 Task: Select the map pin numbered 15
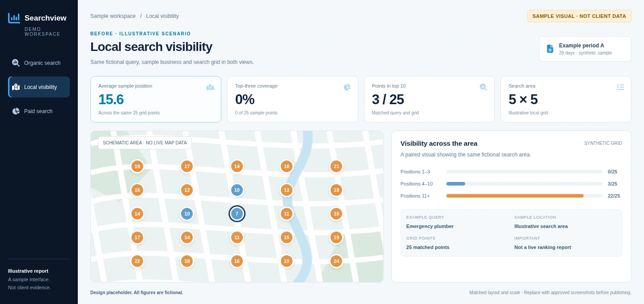coord(287,237)
